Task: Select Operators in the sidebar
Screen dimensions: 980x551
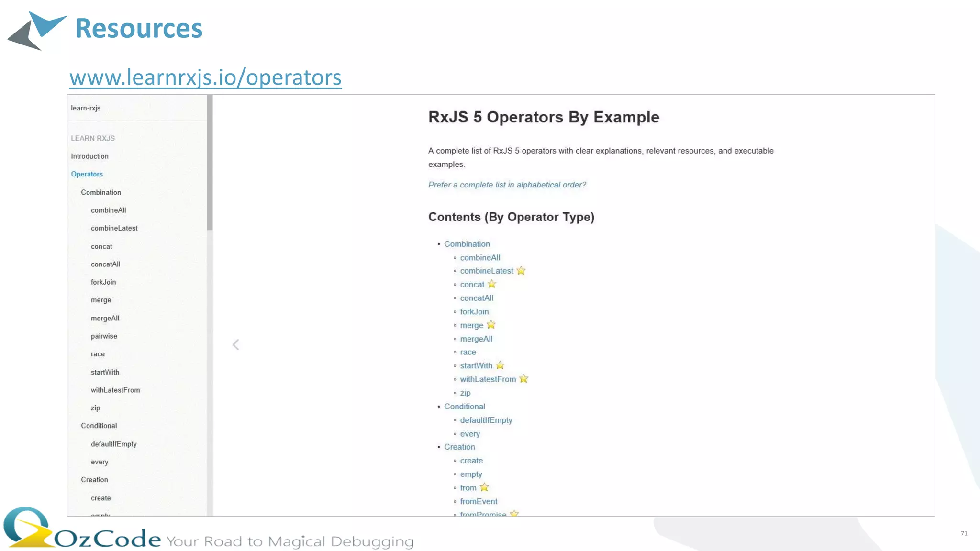Action: tap(87, 174)
